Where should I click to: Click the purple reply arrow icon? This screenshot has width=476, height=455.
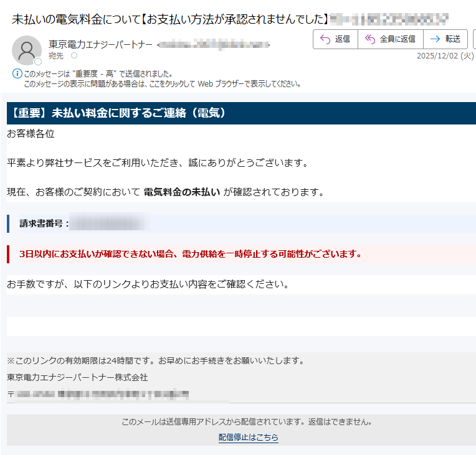click(x=325, y=39)
